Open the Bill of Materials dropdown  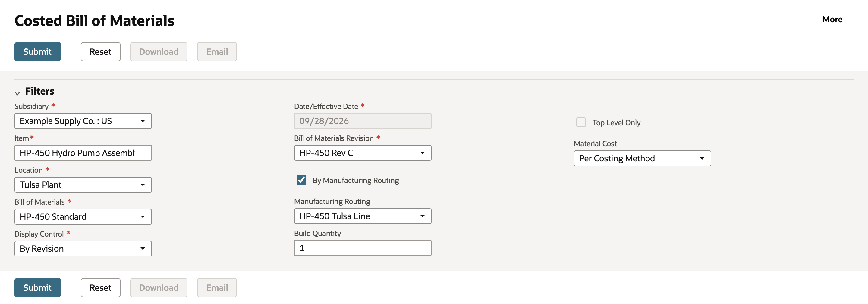(x=83, y=216)
